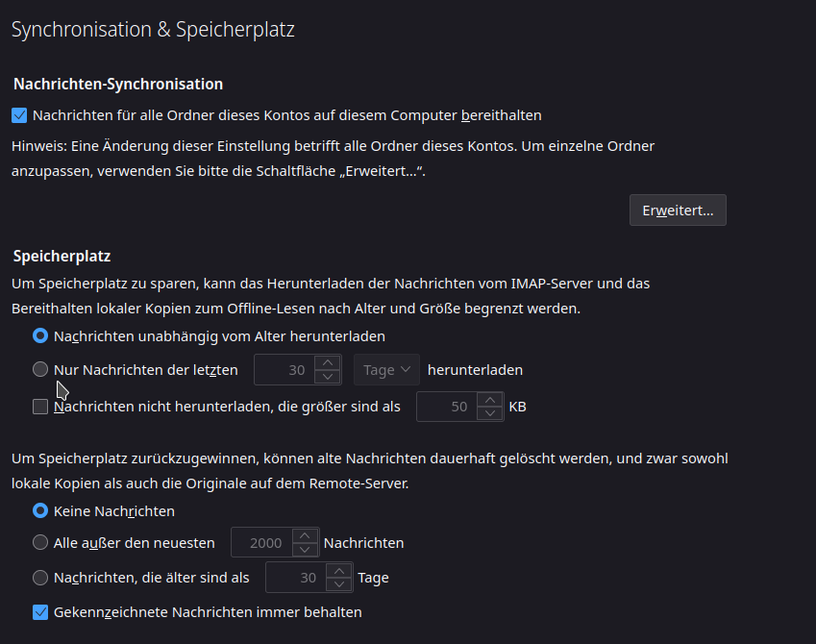The height and width of the screenshot is (644, 816).
Task: Select 'Nur Nachrichten der letzten' radio
Action: pyautogui.click(x=40, y=369)
